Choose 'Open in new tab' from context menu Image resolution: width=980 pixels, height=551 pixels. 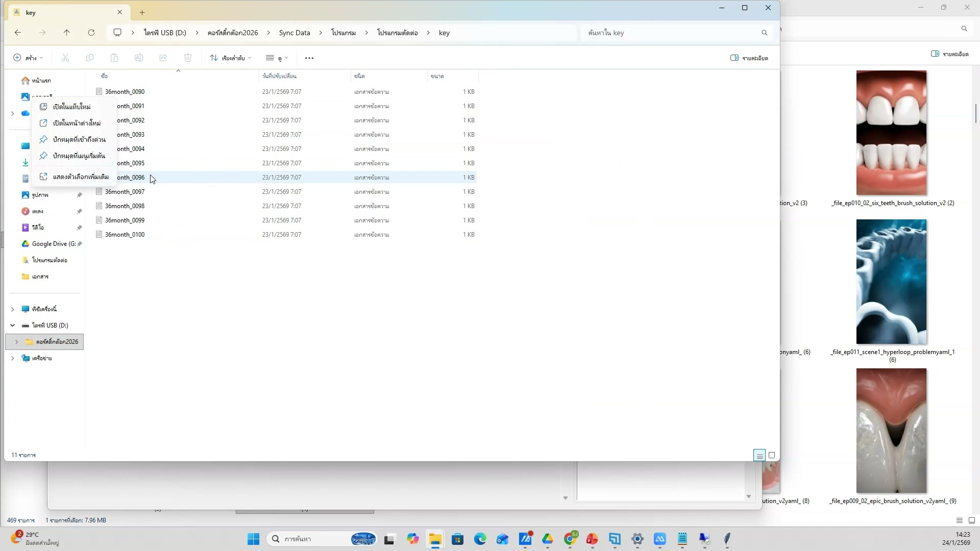[x=72, y=107]
